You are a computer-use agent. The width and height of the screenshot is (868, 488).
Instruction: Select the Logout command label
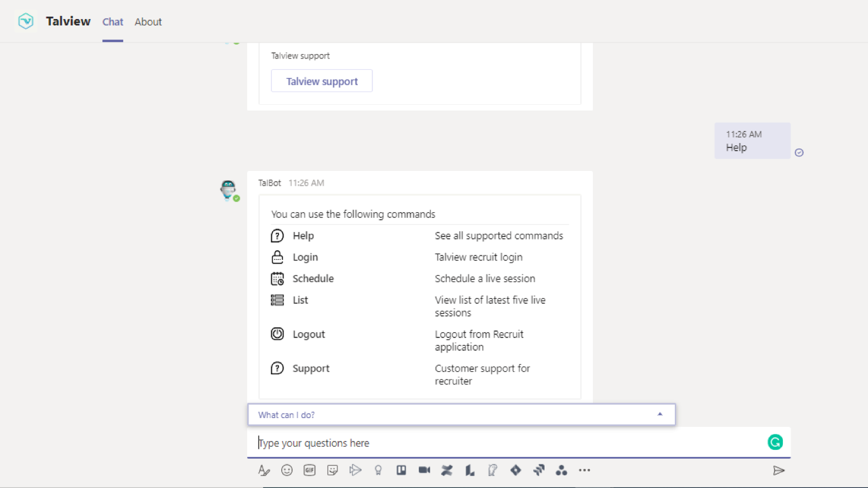tap(309, 334)
